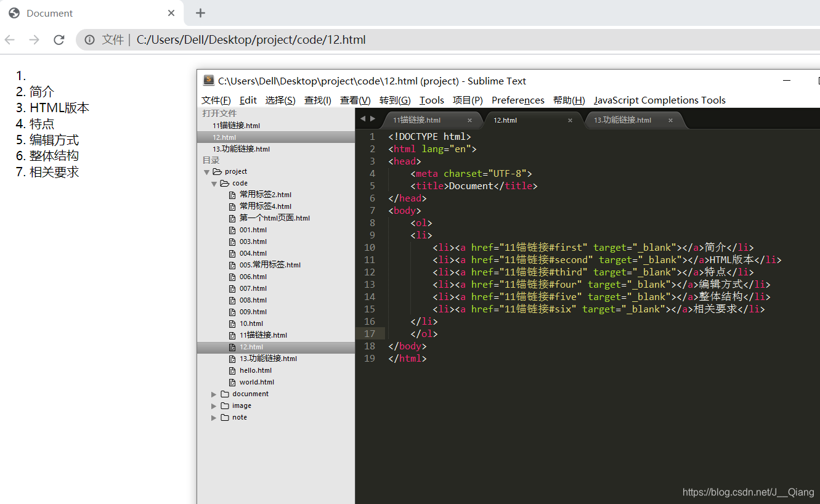Open the Edit menu in Sublime Text
Image resolution: width=820 pixels, height=504 pixels.
coord(248,100)
